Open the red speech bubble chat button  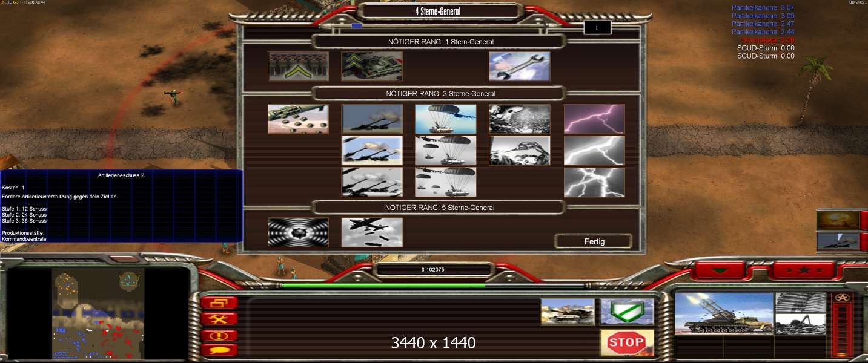[219, 350]
